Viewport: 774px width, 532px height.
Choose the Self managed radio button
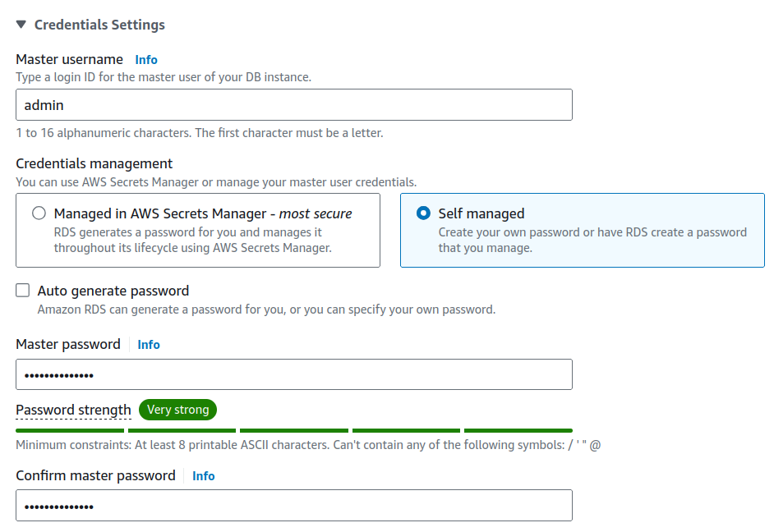point(423,213)
